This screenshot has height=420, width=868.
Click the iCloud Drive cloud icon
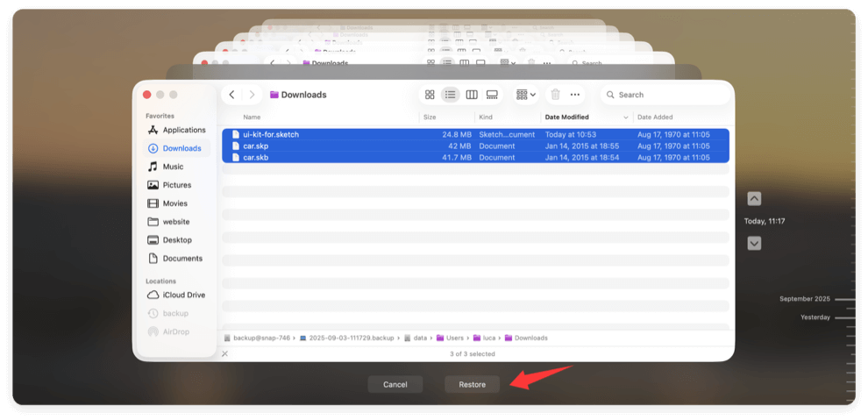click(x=153, y=295)
